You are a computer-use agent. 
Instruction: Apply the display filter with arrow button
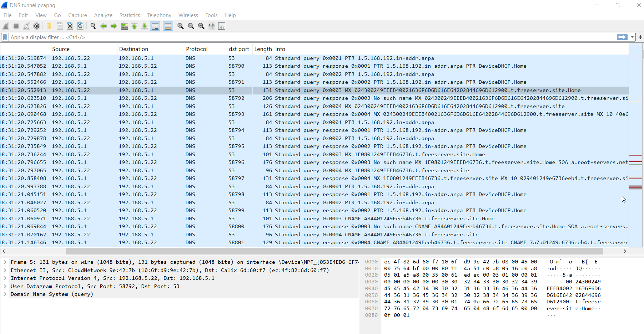[622, 37]
